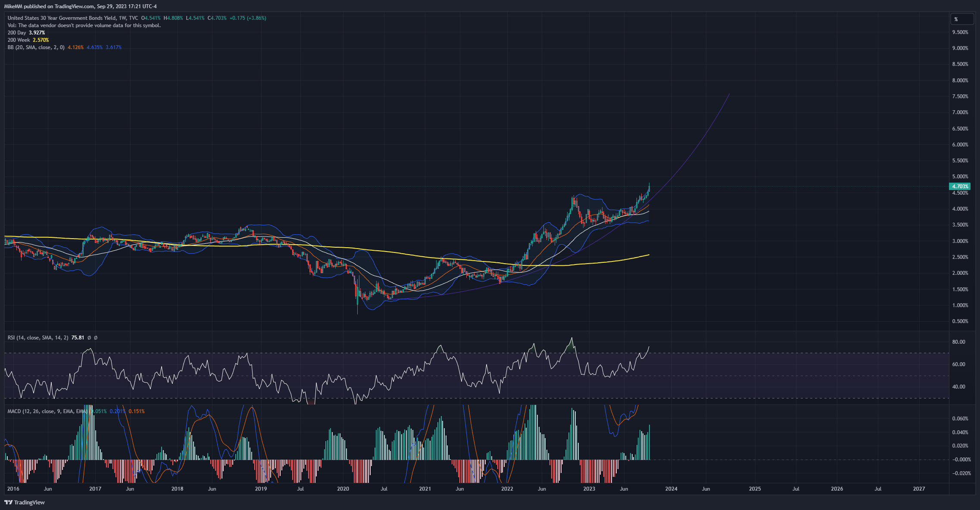The image size is (980, 510).
Task: Click the 2016 label on time axis
Action: coord(13,489)
